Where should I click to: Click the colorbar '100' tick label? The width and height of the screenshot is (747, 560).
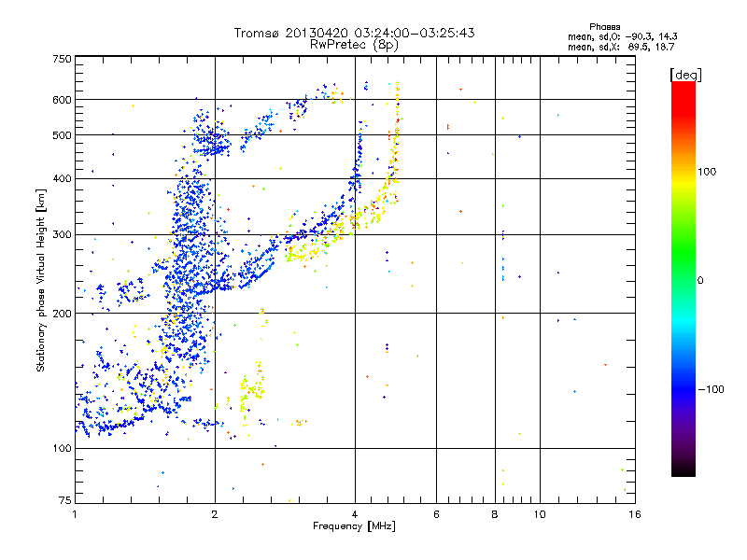pyautogui.click(x=707, y=172)
